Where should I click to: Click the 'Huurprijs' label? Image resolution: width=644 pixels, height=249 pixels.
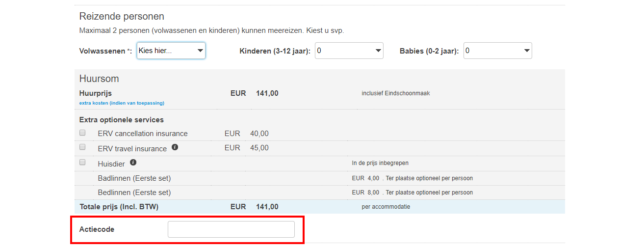tap(96, 93)
